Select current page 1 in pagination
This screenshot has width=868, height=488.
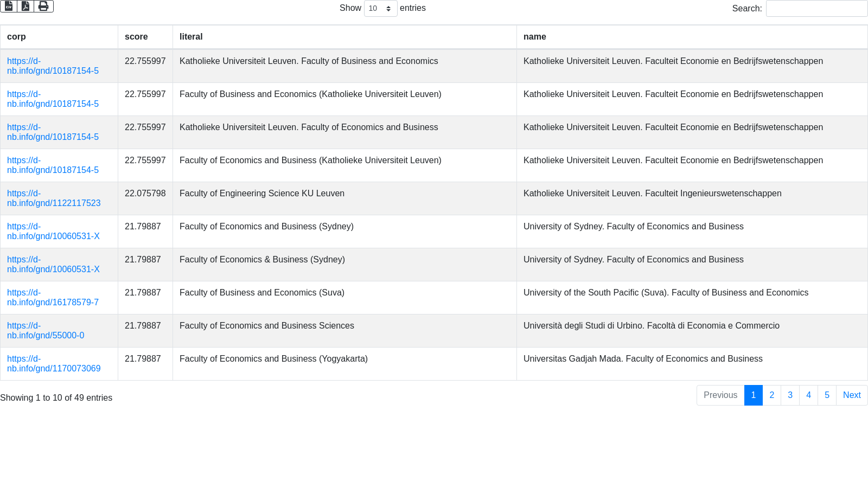click(x=753, y=395)
